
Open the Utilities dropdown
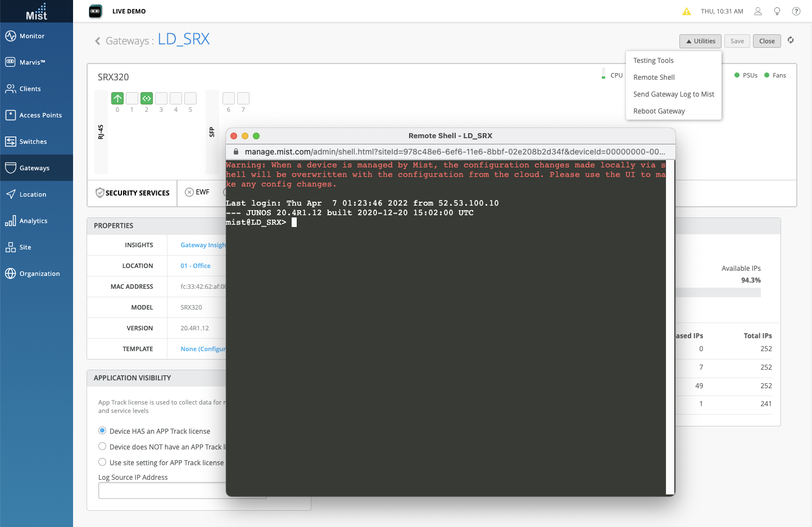(x=700, y=41)
